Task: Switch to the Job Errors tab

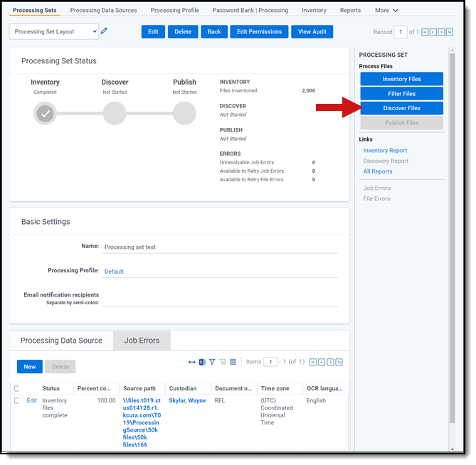Action: point(142,341)
